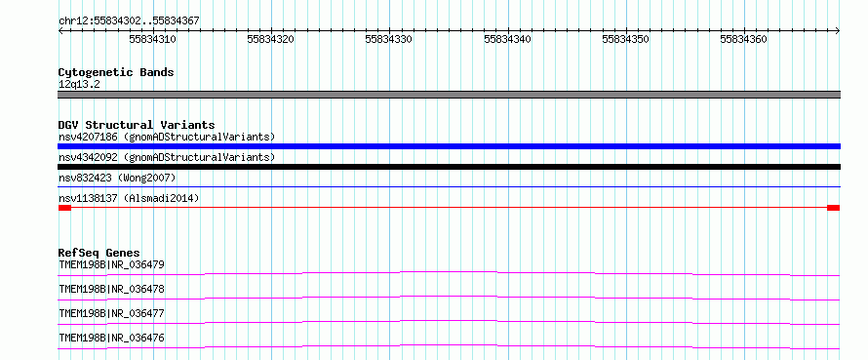
Task: Click the chr12:55834302..55834367 region label
Action: pos(129,20)
